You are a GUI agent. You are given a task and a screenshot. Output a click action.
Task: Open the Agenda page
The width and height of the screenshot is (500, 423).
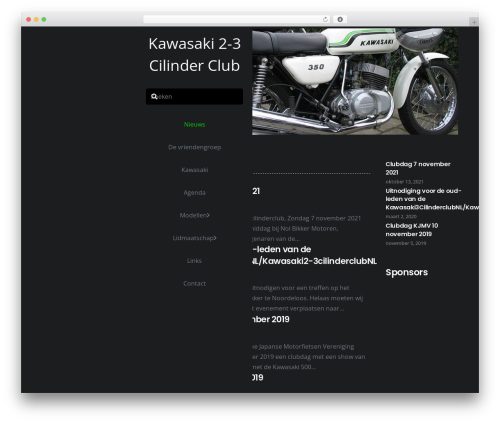(x=194, y=193)
